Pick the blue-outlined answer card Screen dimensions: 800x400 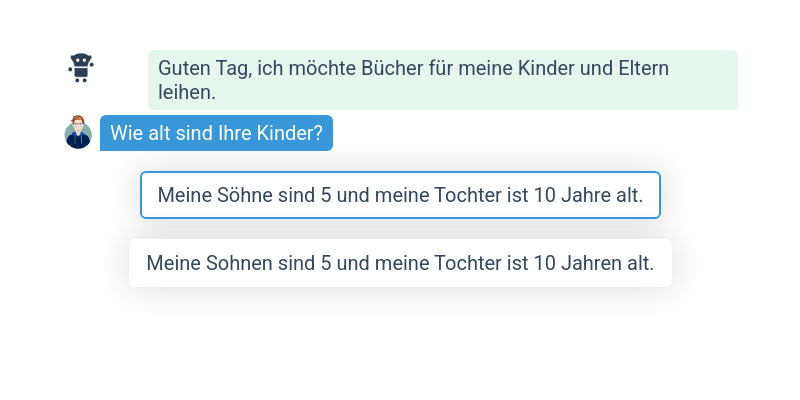pyautogui.click(x=400, y=195)
